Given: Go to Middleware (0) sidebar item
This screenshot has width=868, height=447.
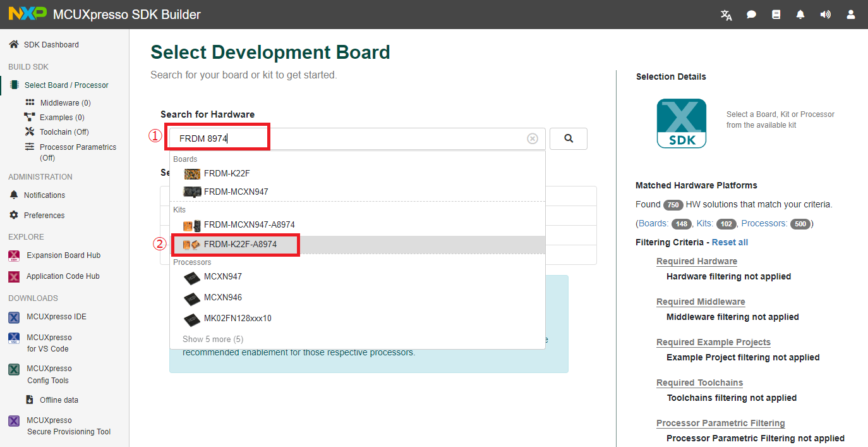Looking at the screenshot, I should click(x=65, y=103).
